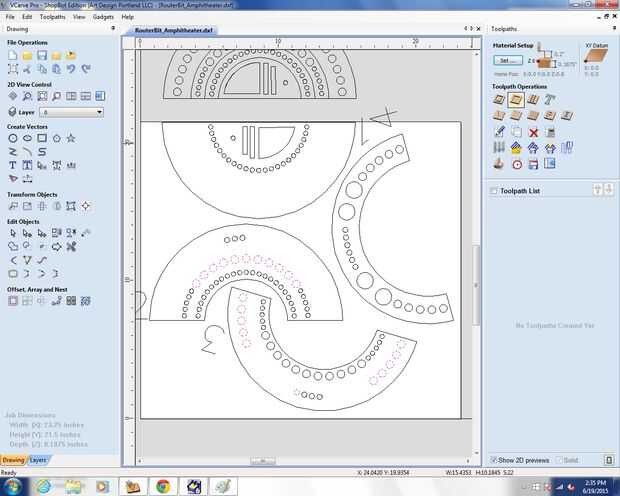
Task: Open the Layer dropdown list
Action: (x=71, y=112)
